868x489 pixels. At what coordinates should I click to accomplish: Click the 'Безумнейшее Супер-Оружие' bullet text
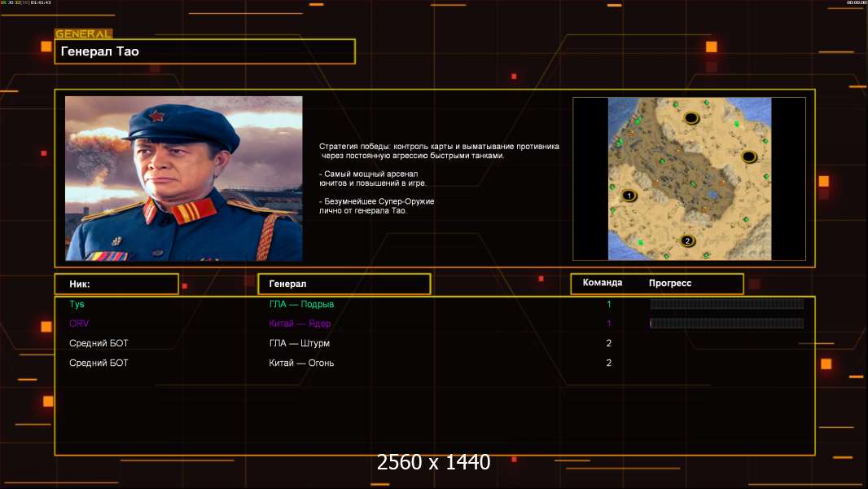(x=376, y=205)
